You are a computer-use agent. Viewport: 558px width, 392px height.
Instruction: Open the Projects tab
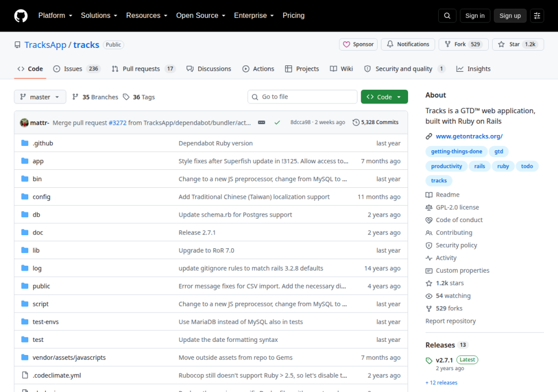(302, 69)
